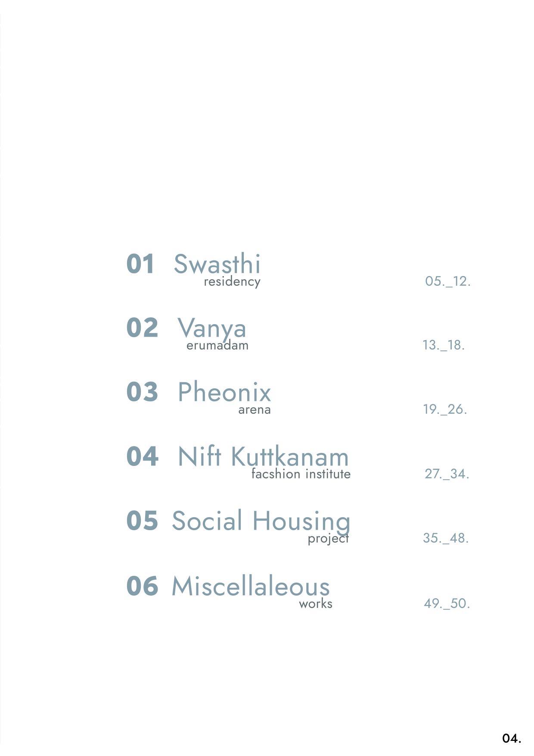This screenshot has height=756, width=534.
Task: Open page range 19._26.
Action: (445, 409)
